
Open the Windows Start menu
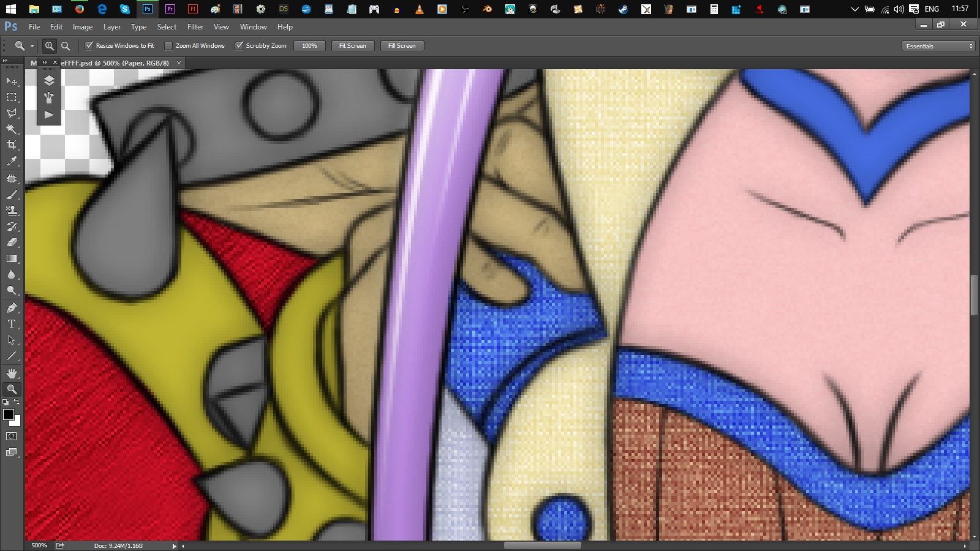pos(11,9)
